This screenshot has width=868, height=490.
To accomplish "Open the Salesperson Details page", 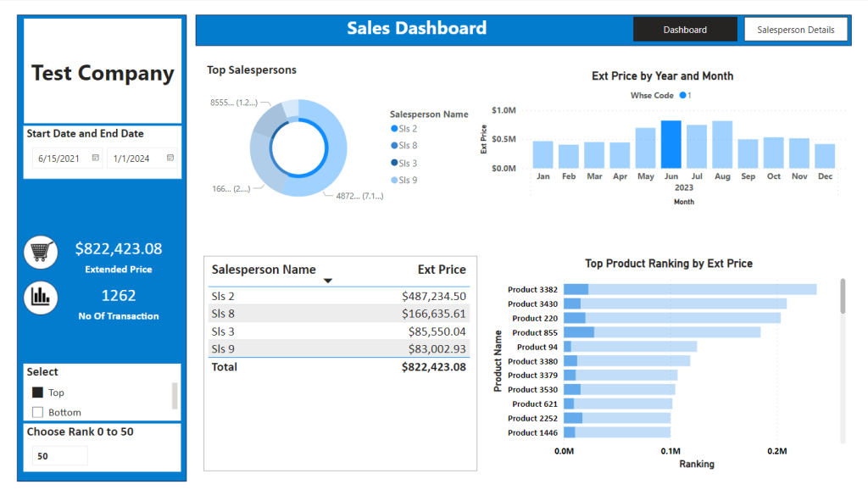I will tap(795, 30).
